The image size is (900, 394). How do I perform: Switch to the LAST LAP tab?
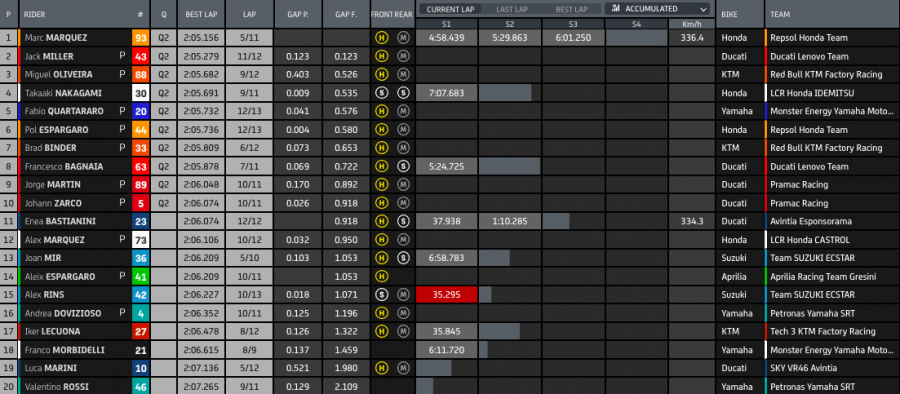tap(513, 9)
